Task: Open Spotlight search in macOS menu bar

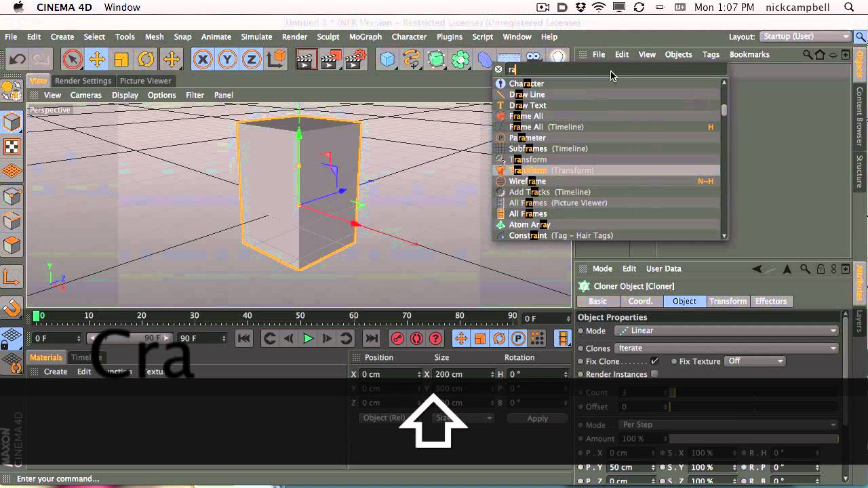Action: [x=850, y=7]
